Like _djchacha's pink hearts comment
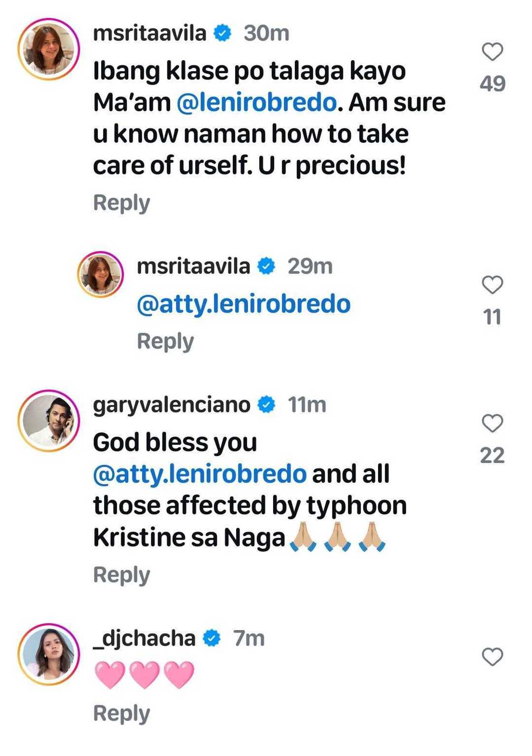The width and height of the screenshot is (532, 756). pyautogui.click(x=492, y=657)
